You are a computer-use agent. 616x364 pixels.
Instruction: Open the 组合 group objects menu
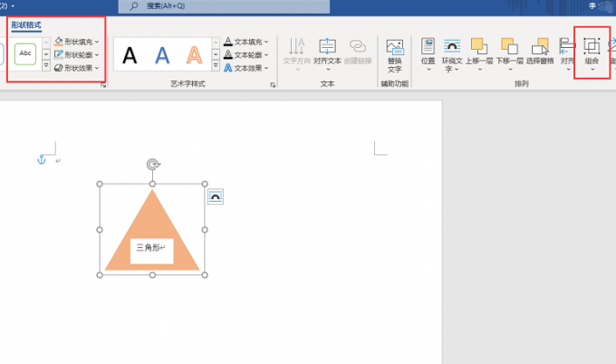[592, 54]
